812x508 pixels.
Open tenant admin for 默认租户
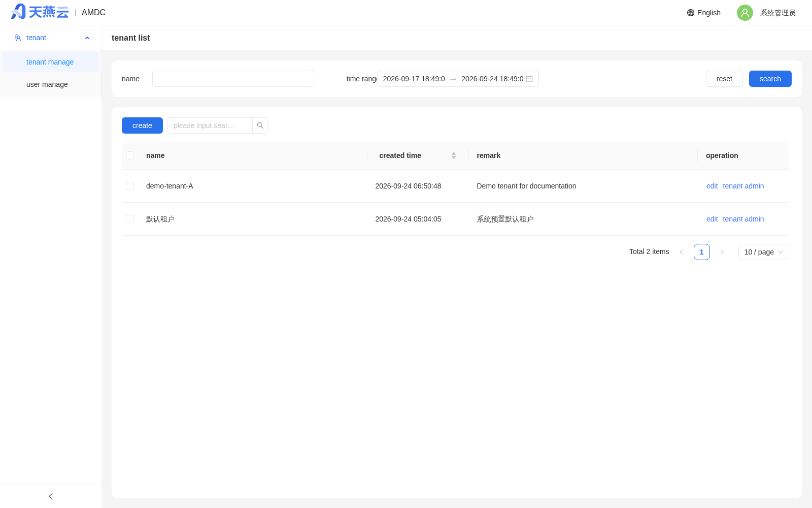743,219
